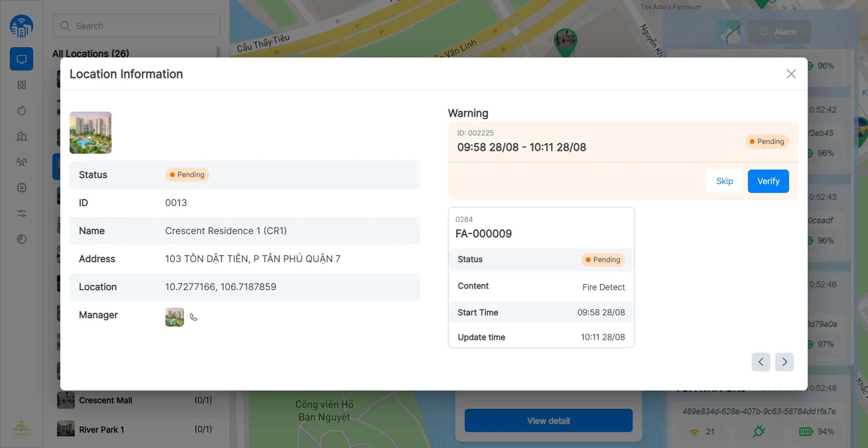The height and width of the screenshot is (448, 868).
Task: Click the River Park 1 thumbnail image
Action: click(x=66, y=429)
